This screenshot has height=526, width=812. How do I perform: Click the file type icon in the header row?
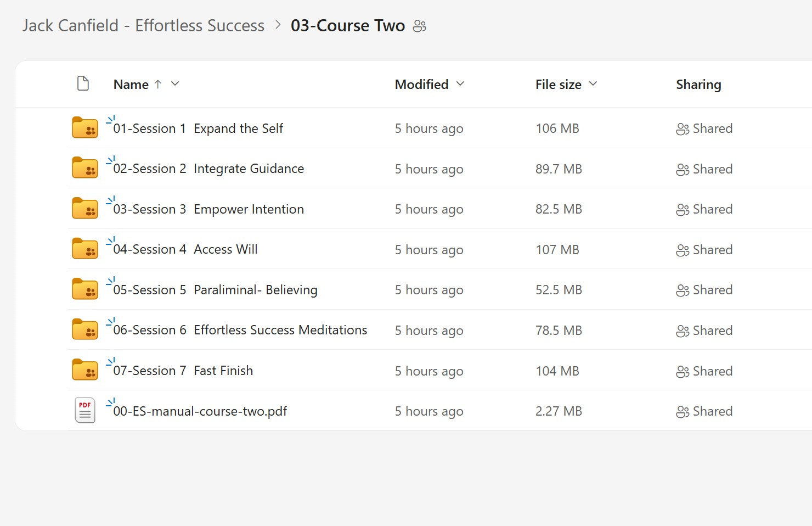pyautogui.click(x=83, y=83)
